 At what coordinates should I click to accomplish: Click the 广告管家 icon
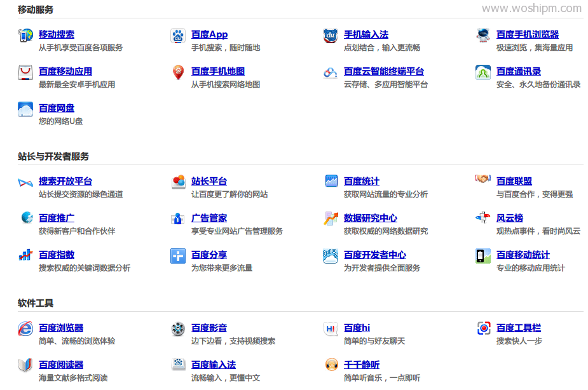(x=177, y=219)
